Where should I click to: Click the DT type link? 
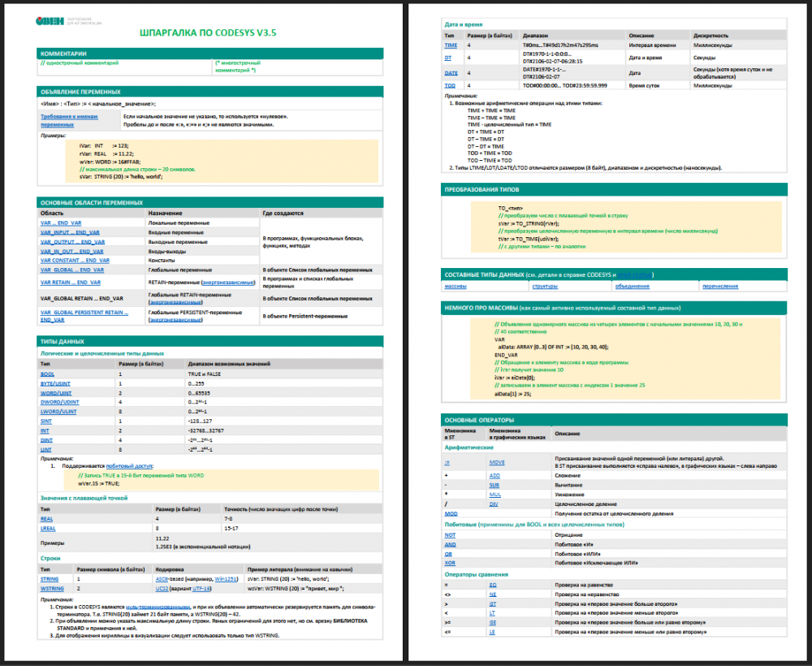pos(448,58)
